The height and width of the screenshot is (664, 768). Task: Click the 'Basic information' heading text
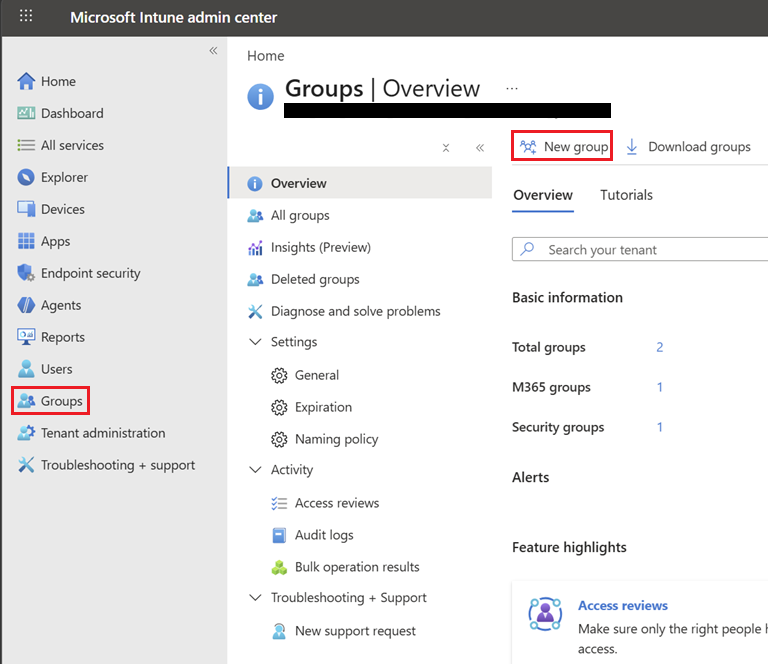pyautogui.click(x=567, y=298)
